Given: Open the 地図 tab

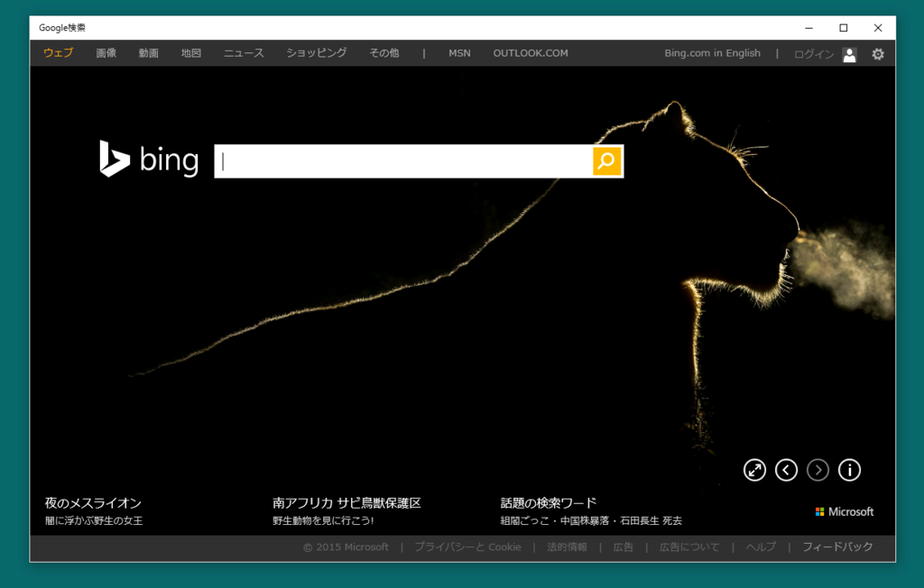Looking at the screenshot, I should 191,53.
